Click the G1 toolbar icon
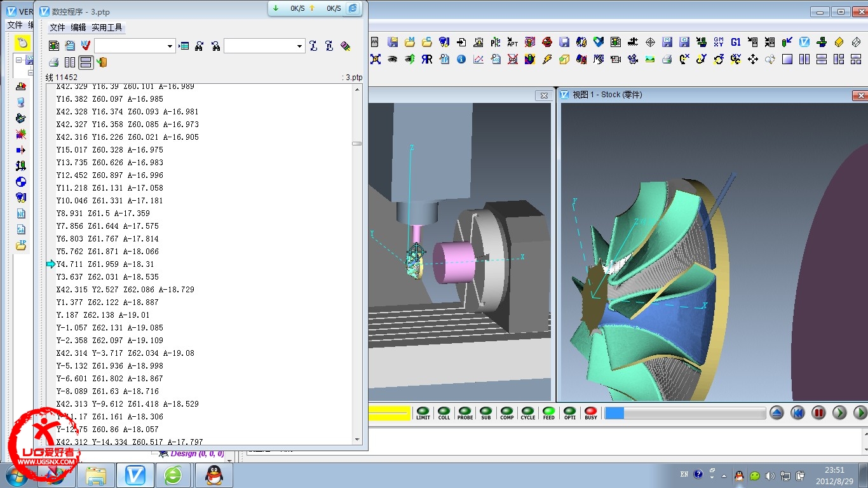 pos(736,42)
